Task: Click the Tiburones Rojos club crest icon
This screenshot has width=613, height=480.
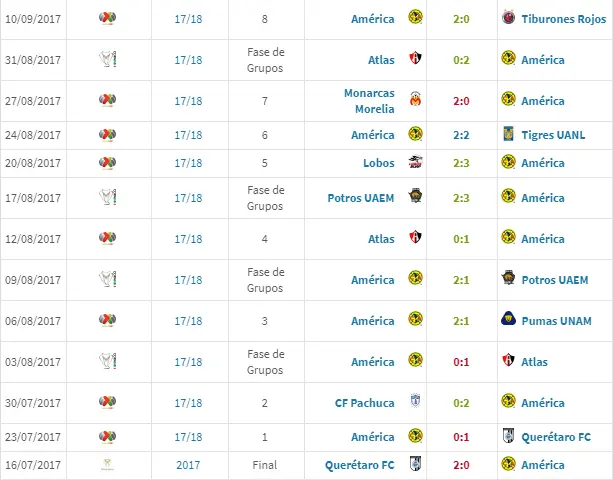Action: (x=508, y=17)
